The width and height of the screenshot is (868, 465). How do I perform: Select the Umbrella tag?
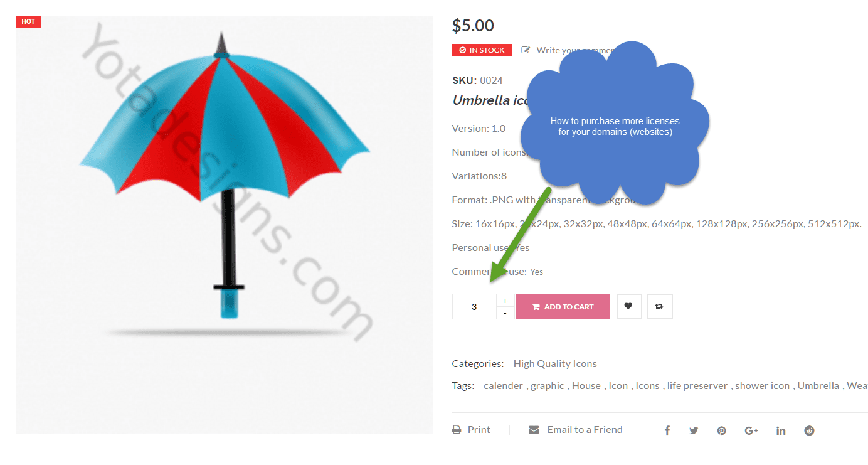tap(818, 386)
